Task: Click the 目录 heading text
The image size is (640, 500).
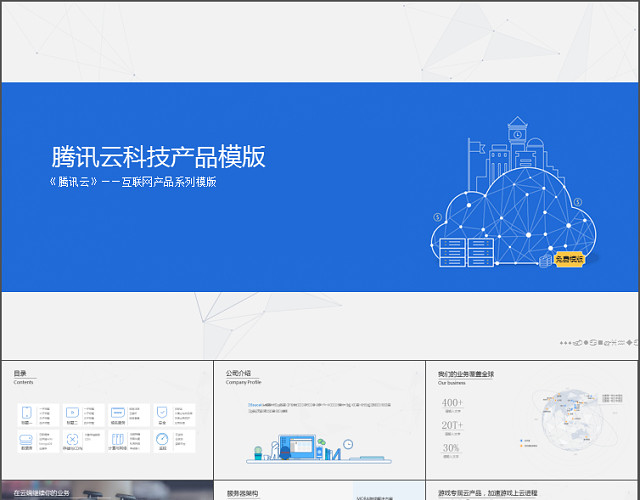Action: (x=20, y=373)
